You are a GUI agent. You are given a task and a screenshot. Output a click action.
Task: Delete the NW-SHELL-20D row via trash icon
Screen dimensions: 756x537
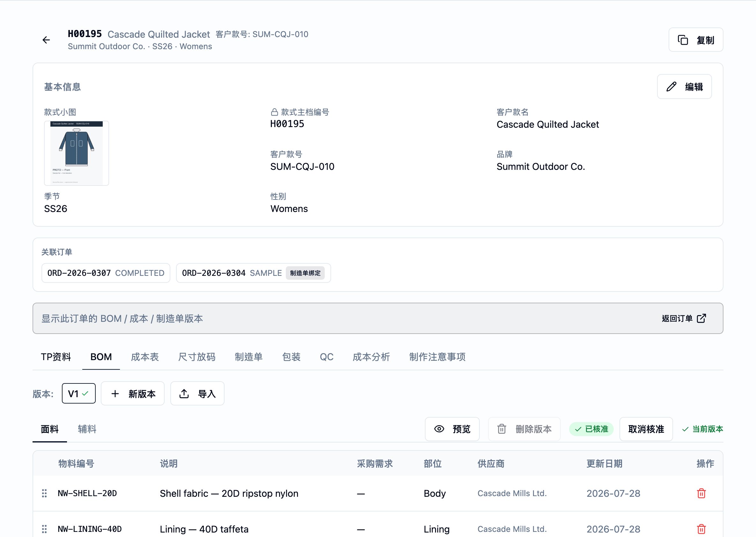point(701,493)
